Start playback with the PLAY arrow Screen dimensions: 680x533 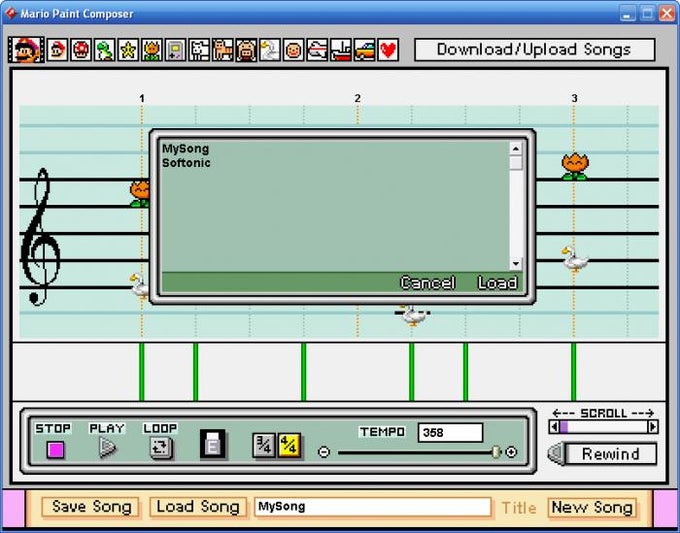107,448
